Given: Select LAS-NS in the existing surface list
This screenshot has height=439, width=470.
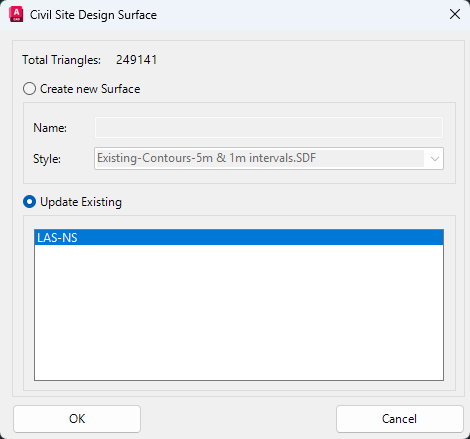Looking at the screenshot, I should pos(239,238).
